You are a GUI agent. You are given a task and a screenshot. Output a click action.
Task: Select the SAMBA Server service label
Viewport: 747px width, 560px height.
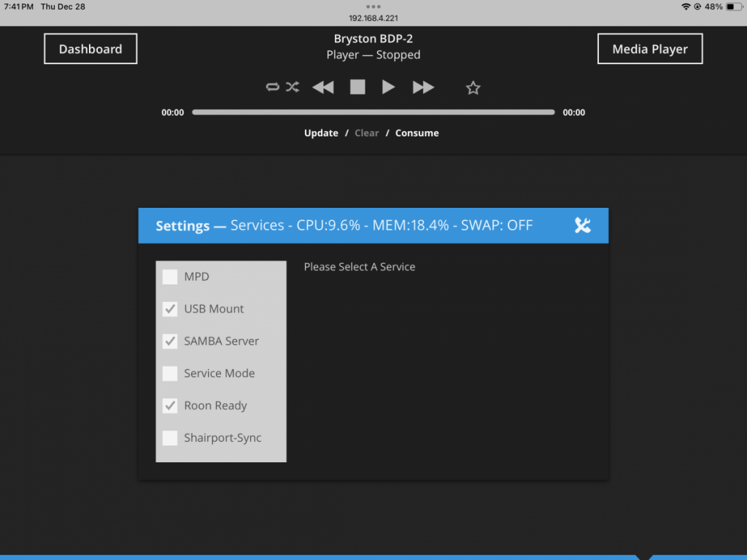(x=222, y=341)
